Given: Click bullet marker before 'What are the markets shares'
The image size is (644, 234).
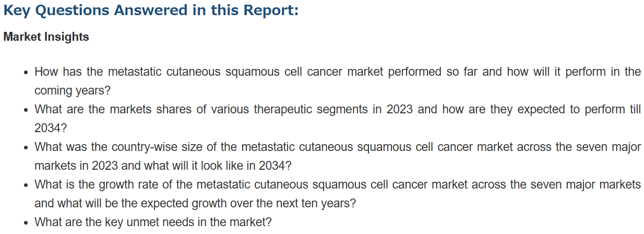Looking at the screenshot, I should (x=26, y=110).
